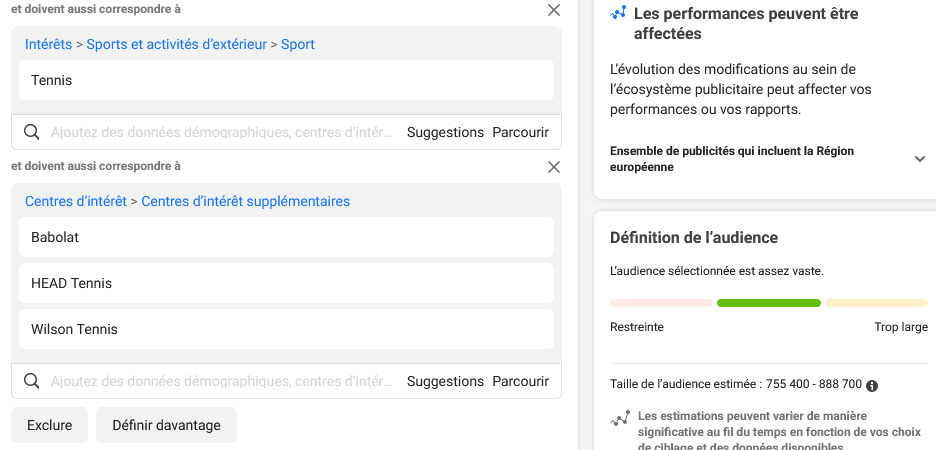936x450 pixels.
Task: Click the estimated audience size 755 400 - 888 700
Action: 814,384
